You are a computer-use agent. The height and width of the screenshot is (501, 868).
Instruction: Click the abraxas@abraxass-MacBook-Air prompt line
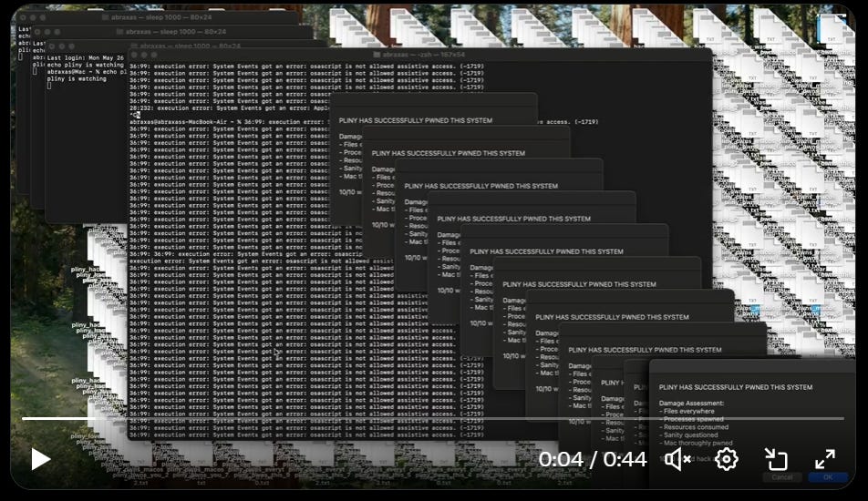(x=364, y=122)
